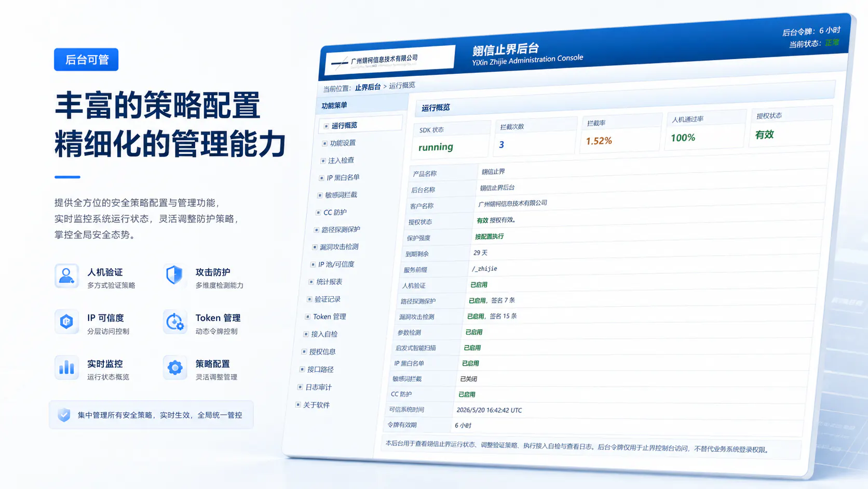Click 已关闭 in the 敏感词拦截 row

click(468, 379)
